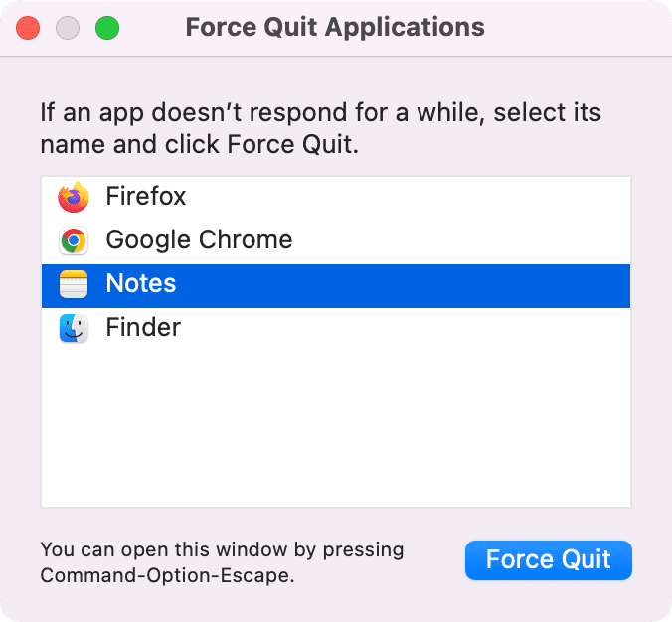
Task: Click the Command-Option-Escape hint text
Action: [x=222, y=562]
